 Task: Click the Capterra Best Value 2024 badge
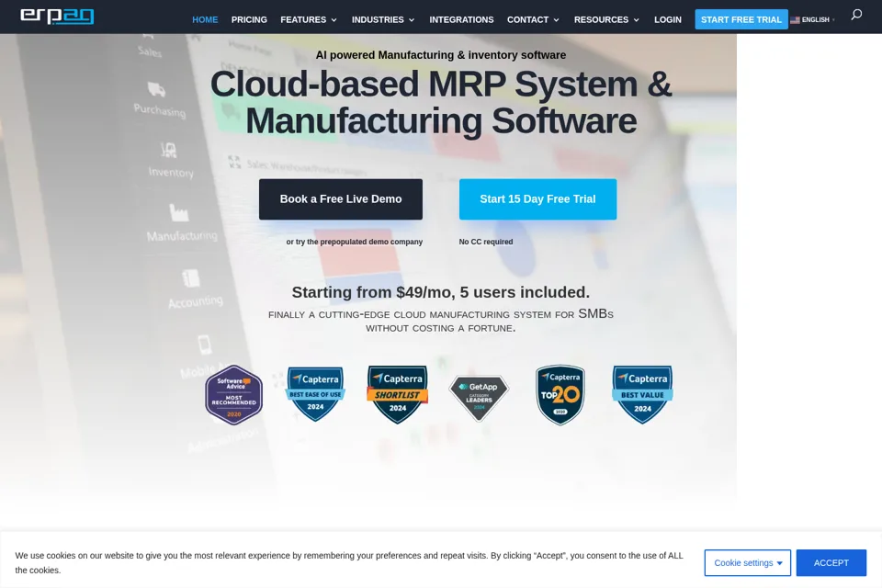click(642, 394)
